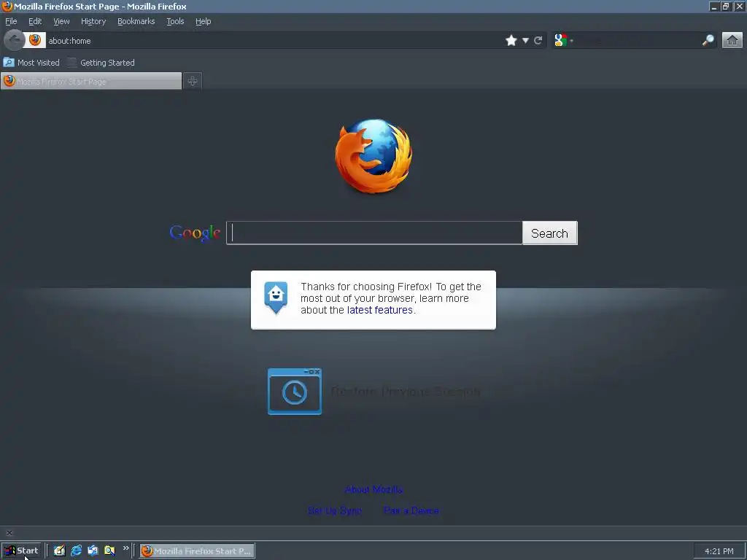Click folder search quick launch icon
The image size is (747, 560).
(x=109, y=551)
